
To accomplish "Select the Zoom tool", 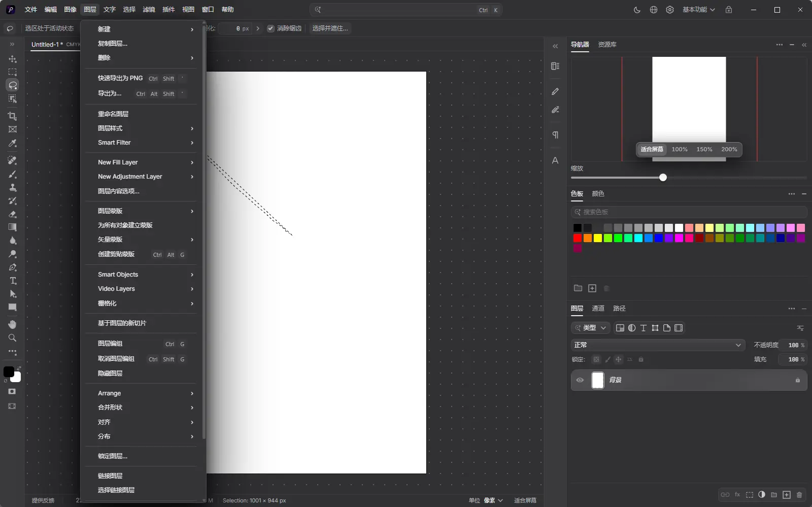I will 13,338.
